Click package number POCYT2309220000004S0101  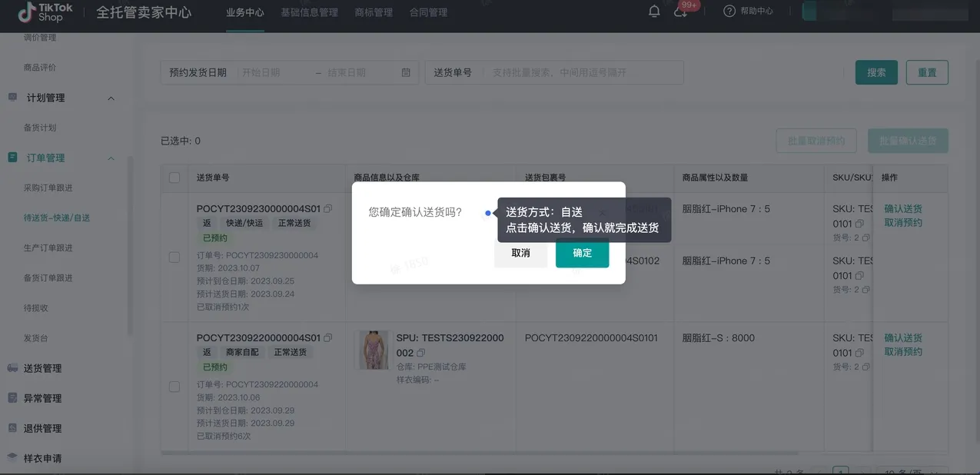591,338
